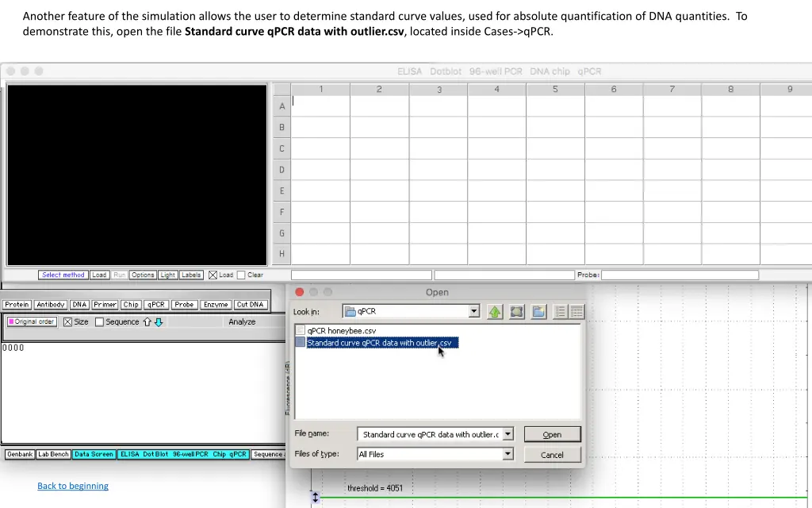Viewport: 812px width, 508px height.
Task: Enable the Sequence checkbox
Action: [100, 322]
